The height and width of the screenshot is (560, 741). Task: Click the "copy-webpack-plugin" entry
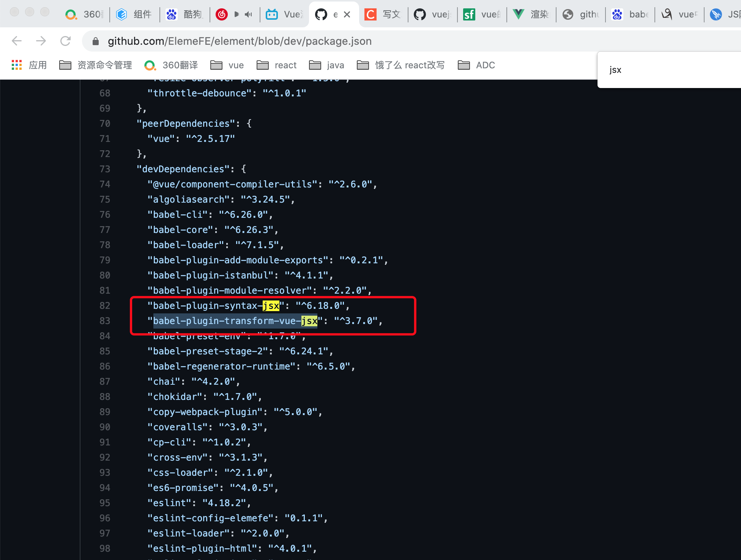235,412
